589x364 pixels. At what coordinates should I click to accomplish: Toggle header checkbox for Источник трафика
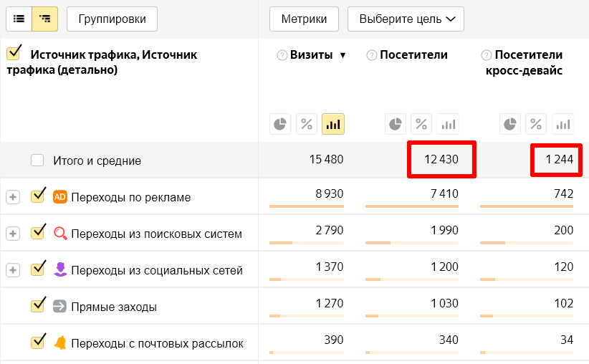point(14,54)
